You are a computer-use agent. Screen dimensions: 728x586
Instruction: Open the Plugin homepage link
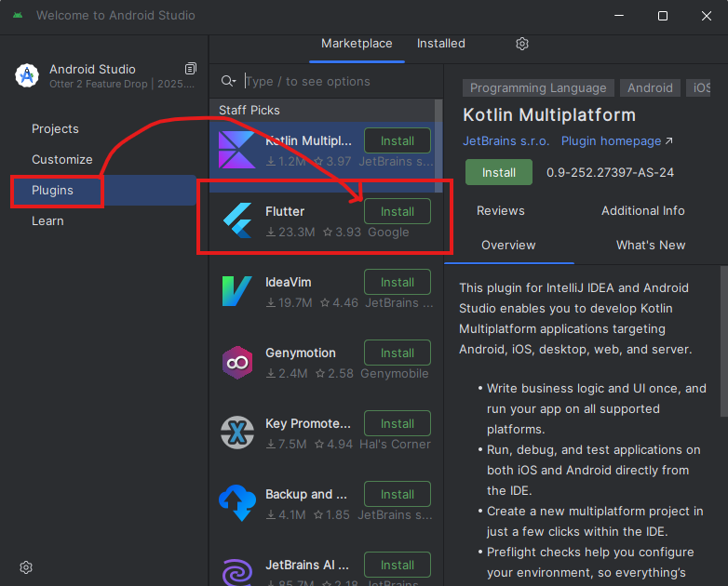[x=617, y=141]
